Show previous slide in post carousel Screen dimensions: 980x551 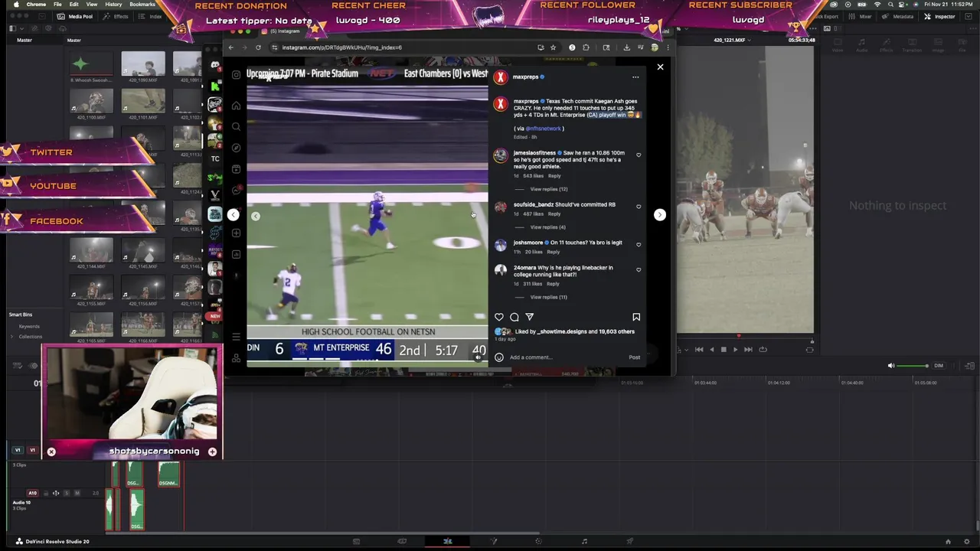pos(256,216)
